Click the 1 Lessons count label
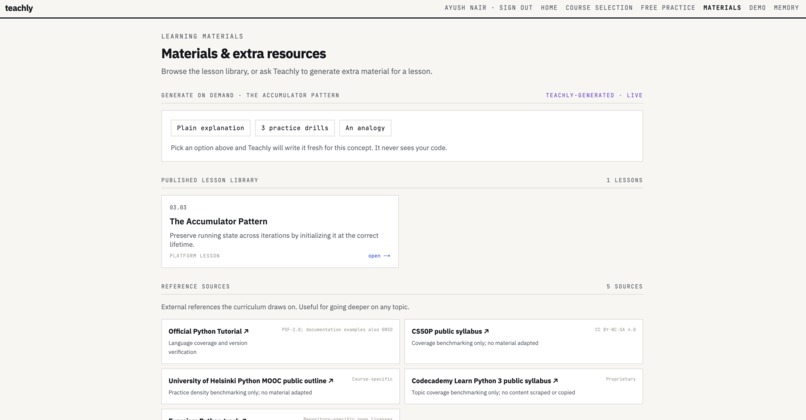The width and height of the screenshot is (806, 420). click(624, 180)
